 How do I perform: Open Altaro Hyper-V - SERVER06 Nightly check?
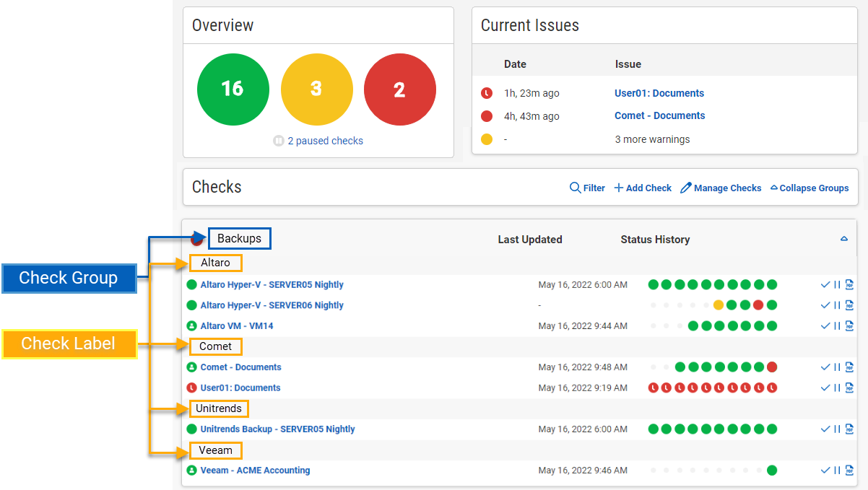pos(272,305)
